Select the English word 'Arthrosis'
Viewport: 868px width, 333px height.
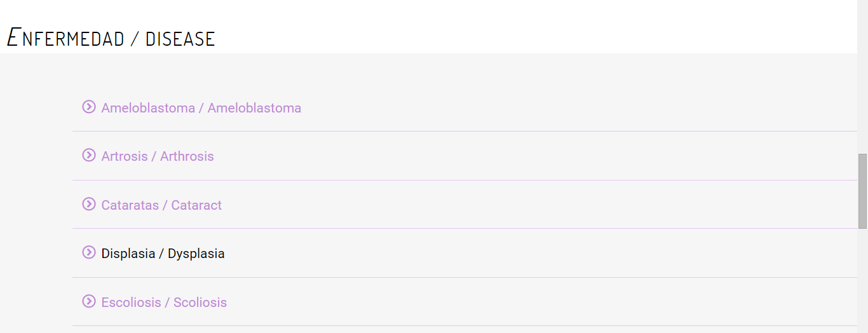coord(187,156)
